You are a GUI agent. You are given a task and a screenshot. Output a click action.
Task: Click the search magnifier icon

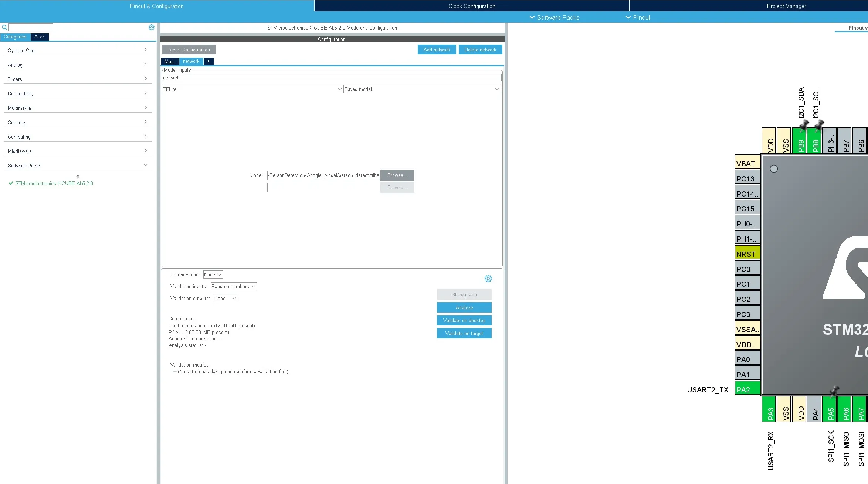coord(4,28)
